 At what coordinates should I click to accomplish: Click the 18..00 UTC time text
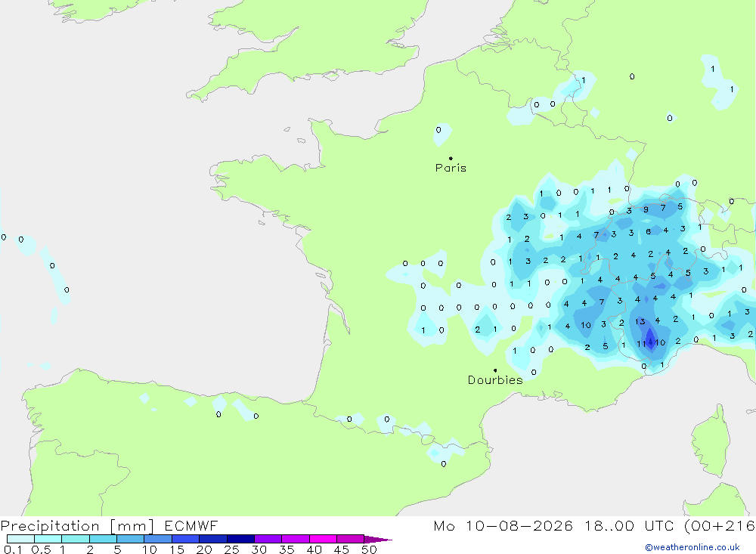pyautogui.click(x=629, y=525)
